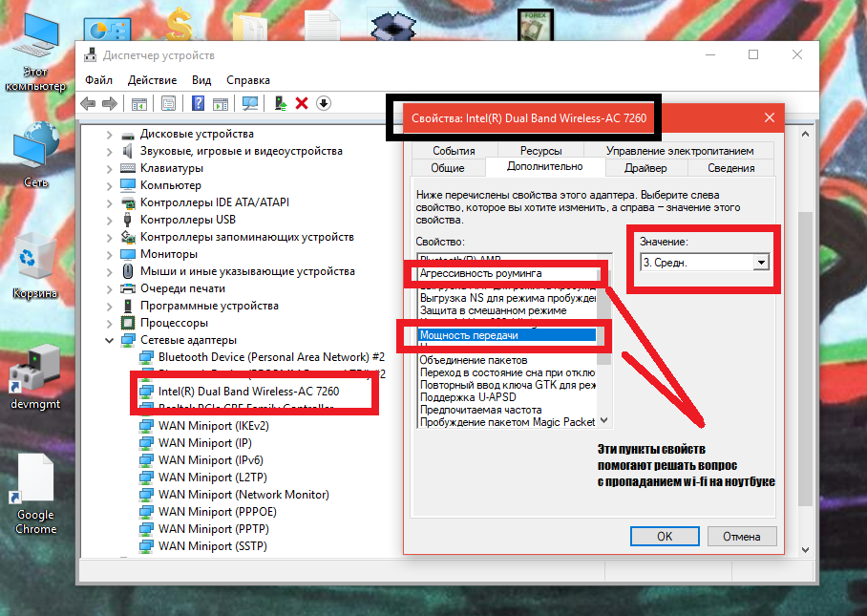The height and width of the screenshot is (616, 867).
Task: Select WAN Miniport (PPPOE) device
Action: (x=218, y=512)
